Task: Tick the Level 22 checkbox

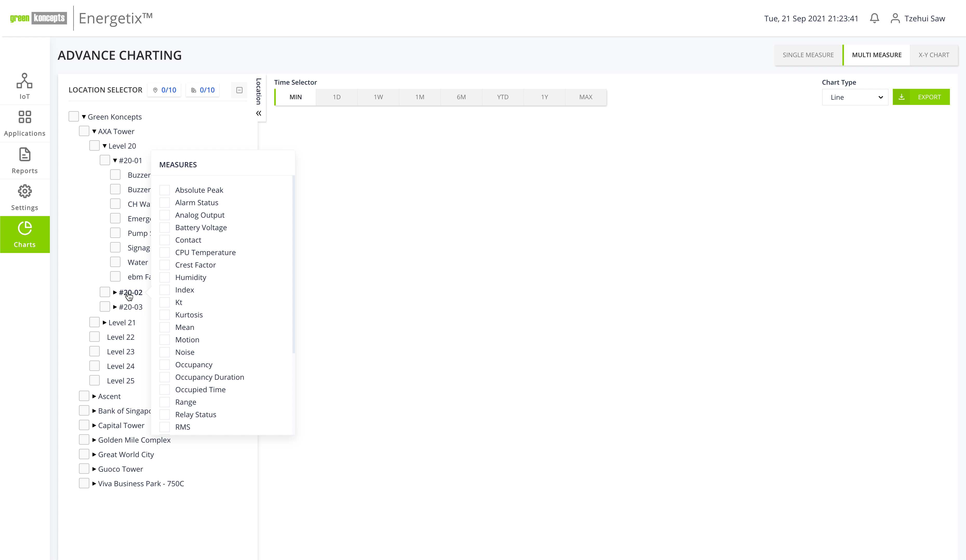Action: pyautogui.click(x=94, y=337)
